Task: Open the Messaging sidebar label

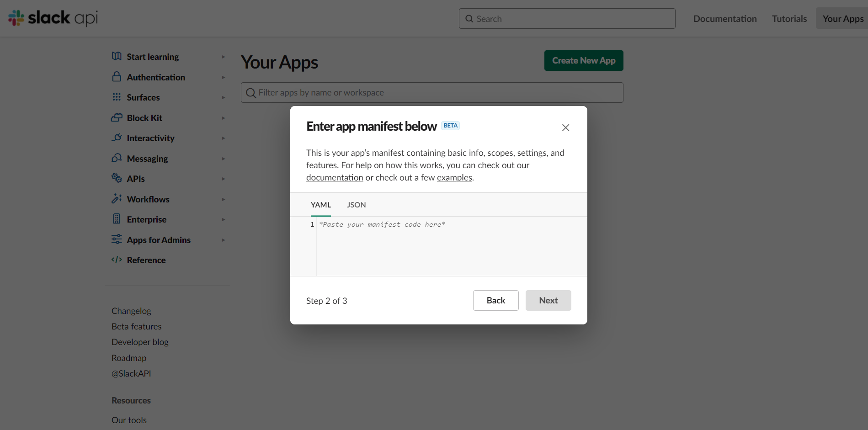Action: 147,159
